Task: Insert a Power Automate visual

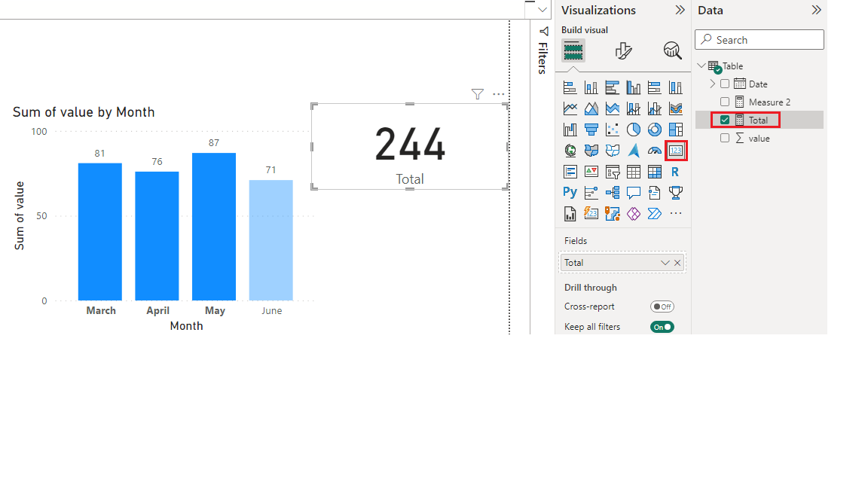Action: click(x=654, y=214)
